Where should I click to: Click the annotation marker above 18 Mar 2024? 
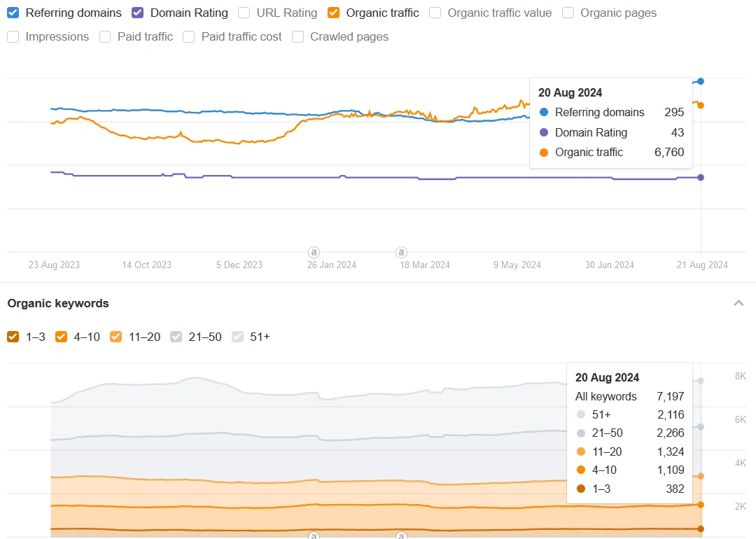(x=401, y=252)
